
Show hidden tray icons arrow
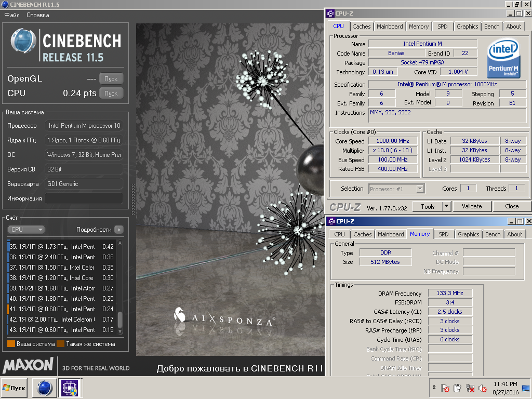[434, 387]
